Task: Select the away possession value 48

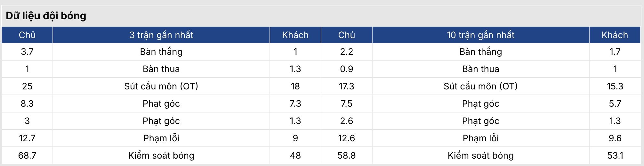Action: [295, 155]
